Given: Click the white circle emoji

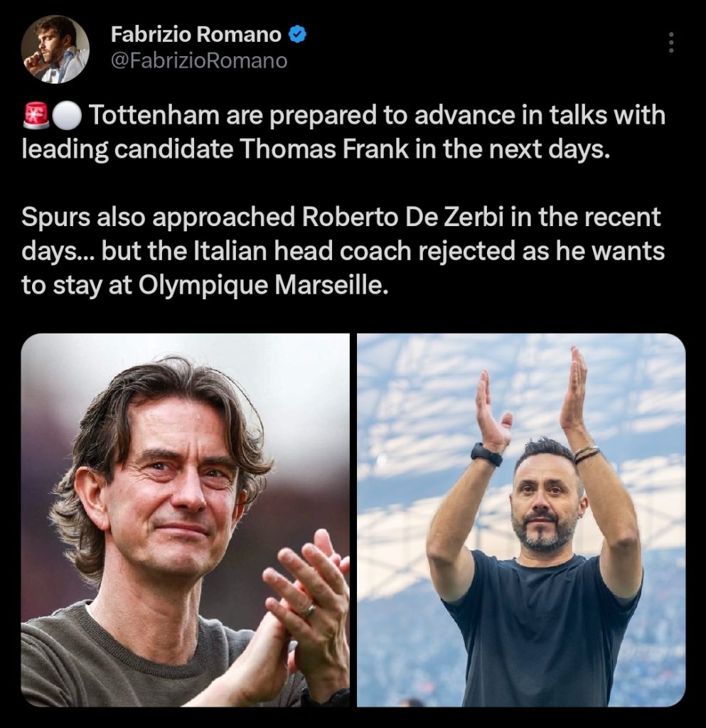Looking at the screenshot, I should tap(67, 116).
